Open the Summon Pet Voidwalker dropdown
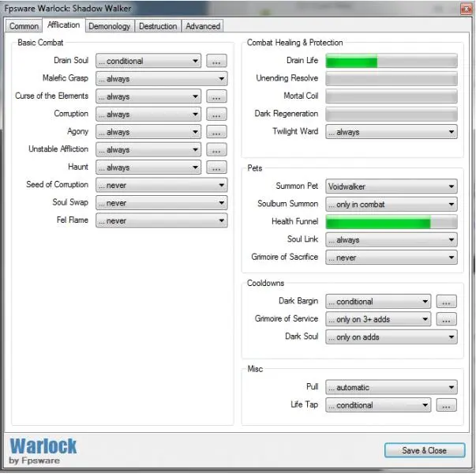 391,186
